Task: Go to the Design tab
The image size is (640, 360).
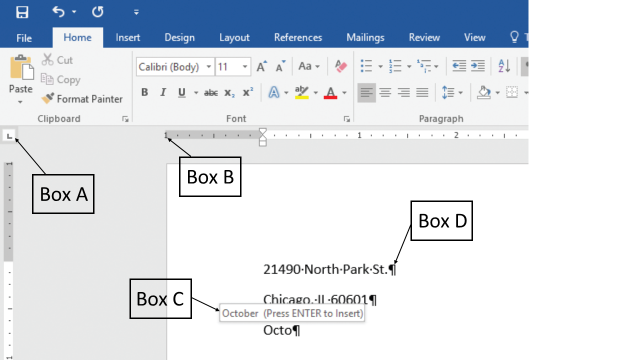Action: coord(180,38)
